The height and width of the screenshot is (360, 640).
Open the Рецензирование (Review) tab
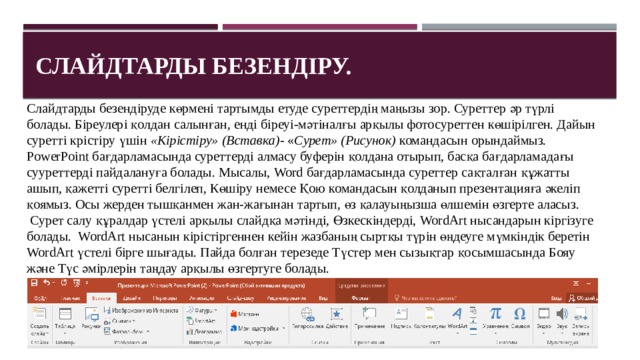tap(286, 298)
